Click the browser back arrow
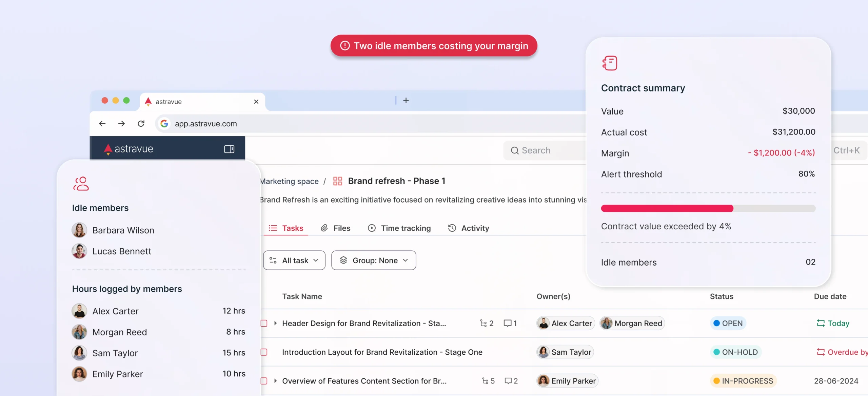 pyautogui.click(x=102, y=124)
